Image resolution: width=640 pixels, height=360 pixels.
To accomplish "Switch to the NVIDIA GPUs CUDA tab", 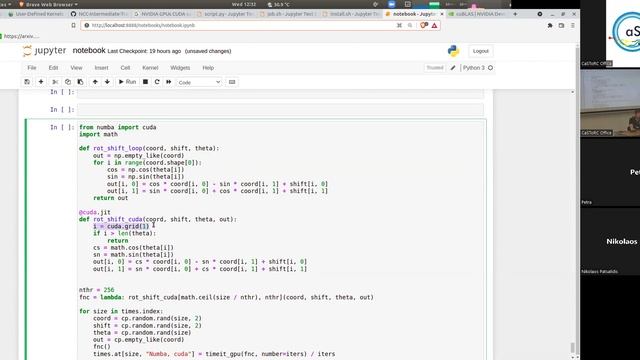I will point(162,14).
